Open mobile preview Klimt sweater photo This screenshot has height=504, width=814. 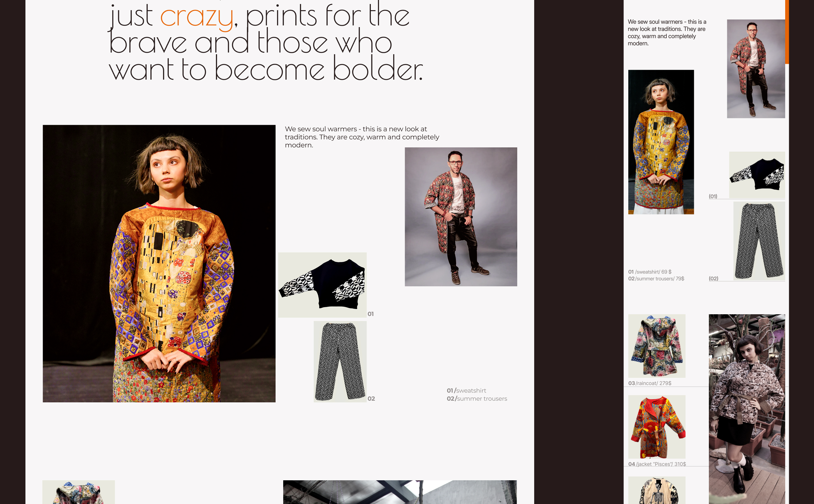click(661, 142)
